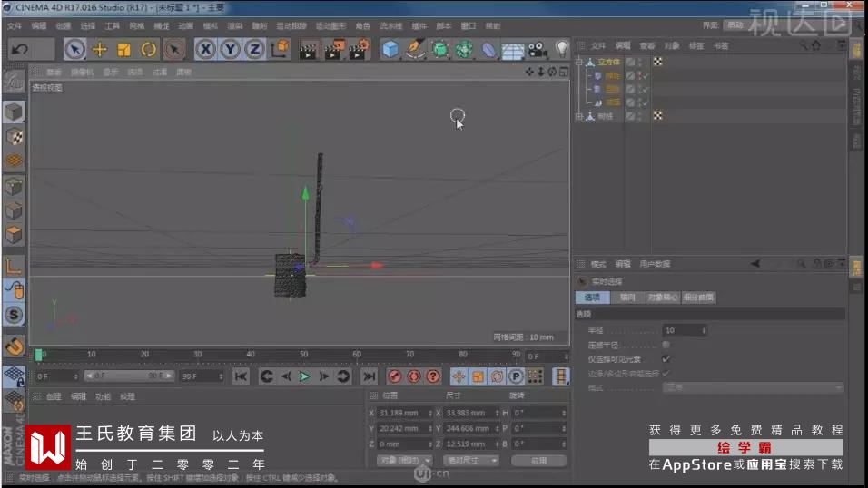This screenshot has width=868, height=488.
Task: Click the play forward green button
Action: tap(304, 376)
